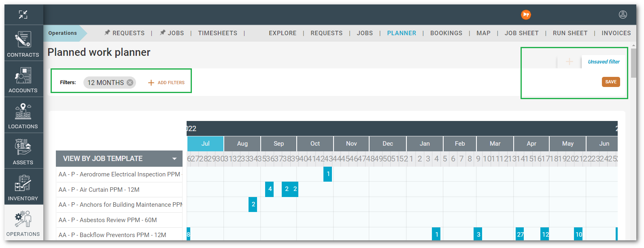Remove the 12 MONTHS filter chip
644x248 pixels.
[130, 83]
